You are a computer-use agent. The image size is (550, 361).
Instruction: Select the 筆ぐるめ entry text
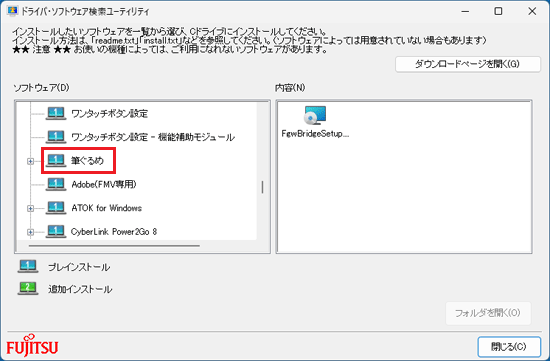87,161
